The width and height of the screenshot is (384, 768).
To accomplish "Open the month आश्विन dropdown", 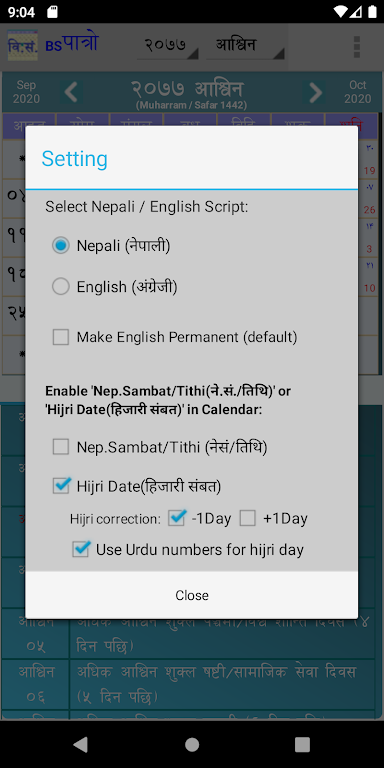I will pos(245,47).
